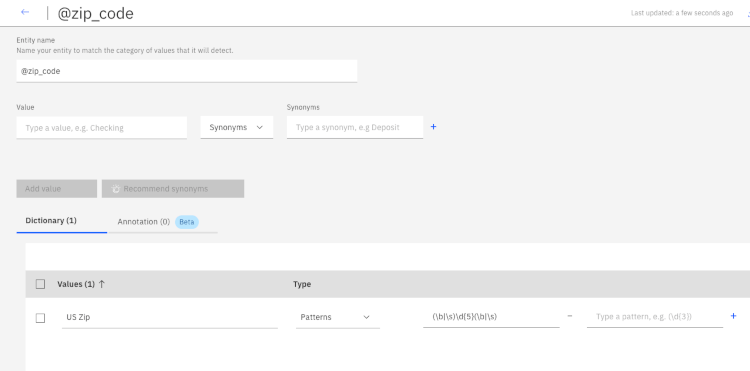Click the Beta badge on Annotation tab
The width and height of the screenshot is (750, 371).
[x=187, y=222]
